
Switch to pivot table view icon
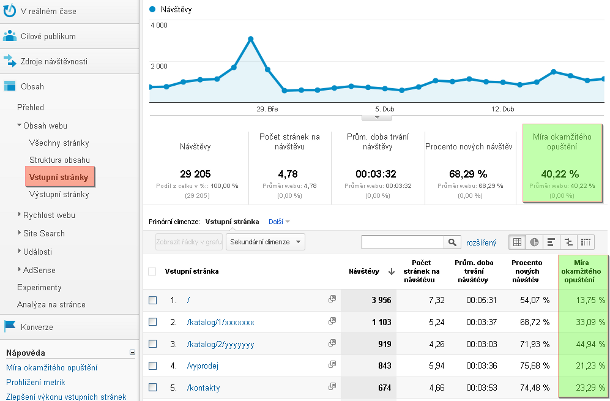(x=585, y=242)
